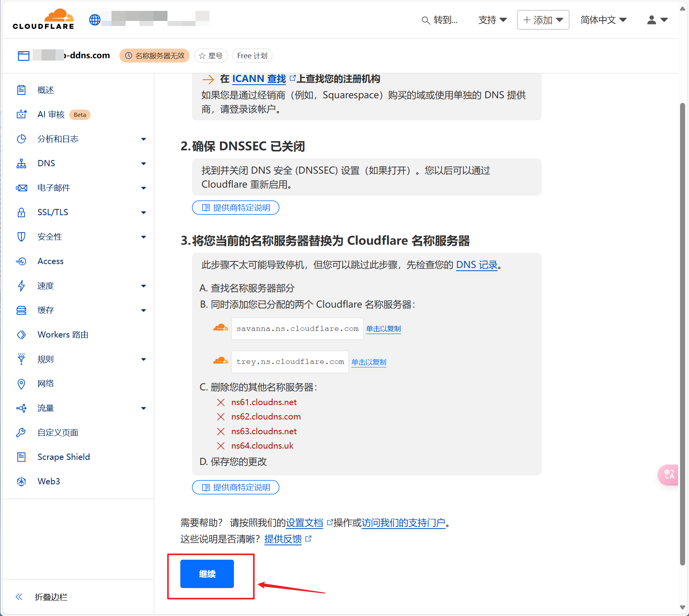The image size is (689, 616).
Task: Click the Cloudflare logo
Action: [43, 19]
